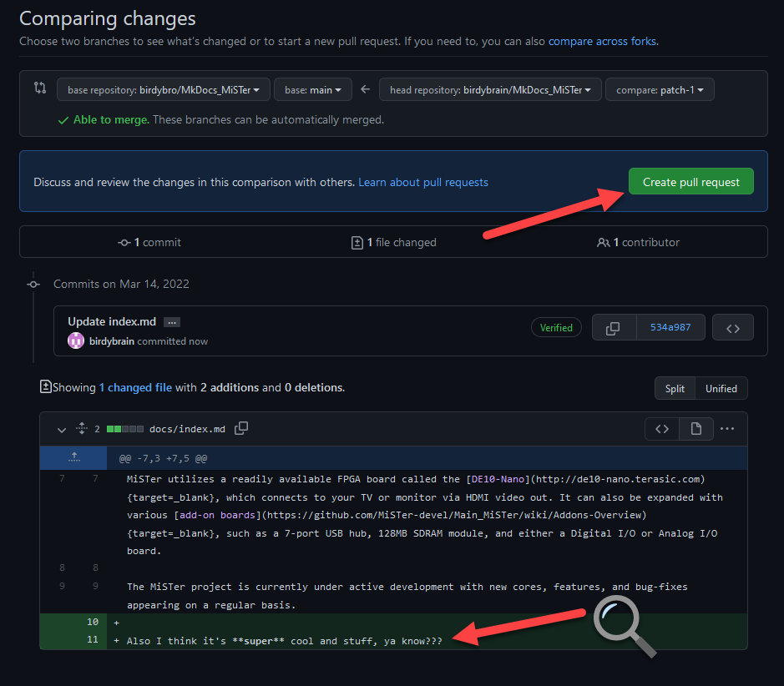Copy docs/index.md file path icon
The height and width of the screenshot is (686, 784).
click(x=241, y=428)
